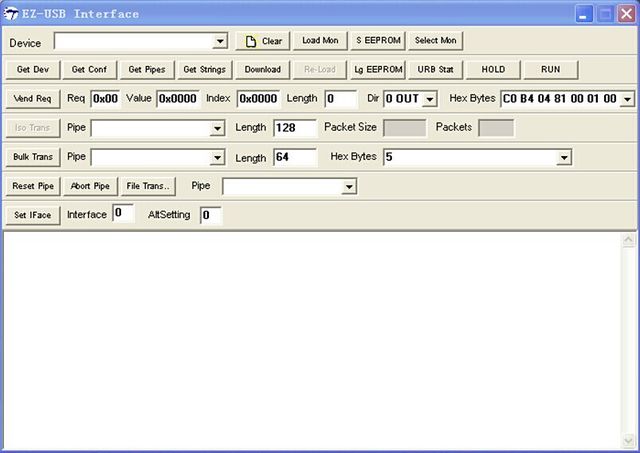640x453 pixels.
Task: Click the Vend Req button
Action: pyautogui.click(x=33, y=99)
